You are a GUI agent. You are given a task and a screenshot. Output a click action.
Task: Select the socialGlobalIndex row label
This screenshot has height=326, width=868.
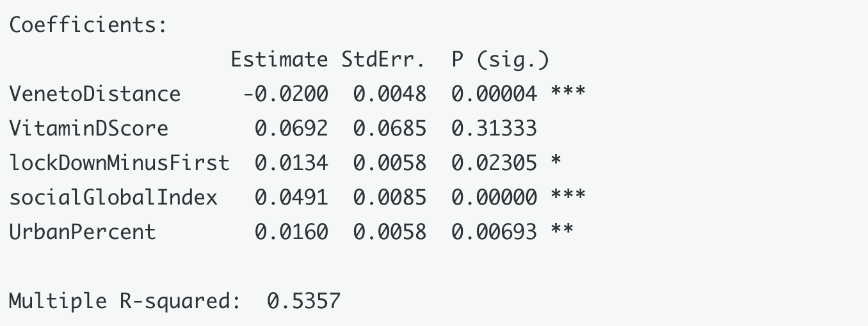pyautogui.click(x=113, y=198)
